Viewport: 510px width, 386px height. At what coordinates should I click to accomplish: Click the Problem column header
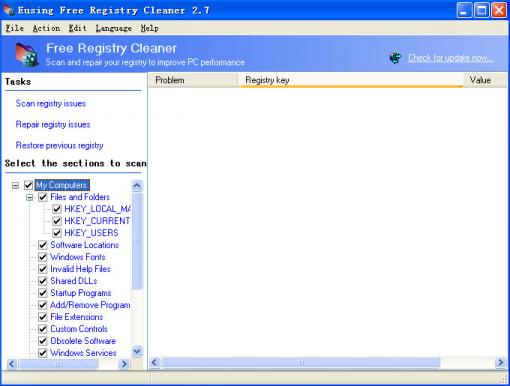[x=193, y=80]
